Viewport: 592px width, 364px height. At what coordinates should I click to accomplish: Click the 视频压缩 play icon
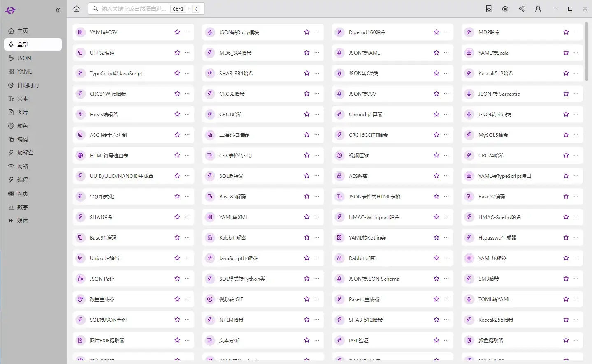(x=339, y=155)
